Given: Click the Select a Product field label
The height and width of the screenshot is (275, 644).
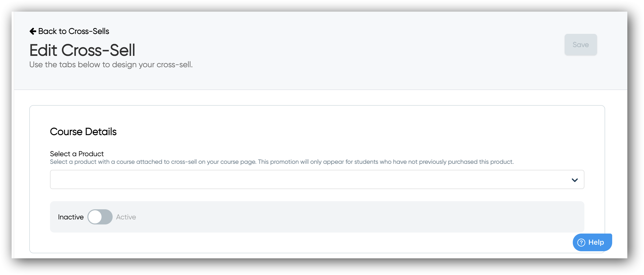Looking at the screenshot, I should (77, 154).
